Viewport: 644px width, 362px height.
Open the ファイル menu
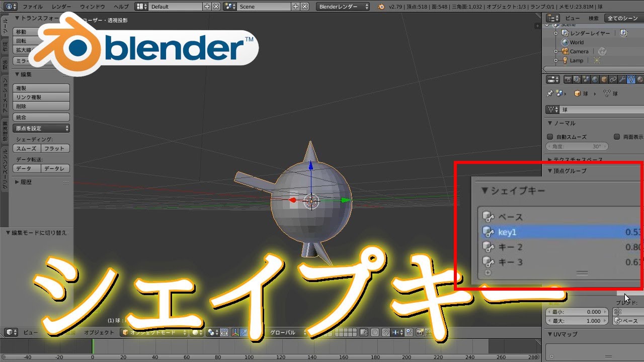(33, 7)
